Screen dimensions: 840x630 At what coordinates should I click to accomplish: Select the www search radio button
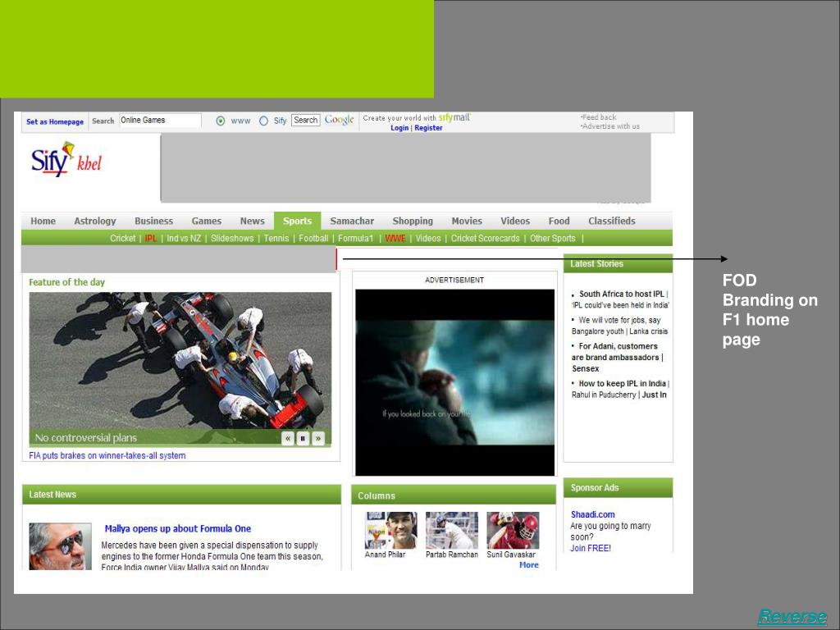(220, 121)
